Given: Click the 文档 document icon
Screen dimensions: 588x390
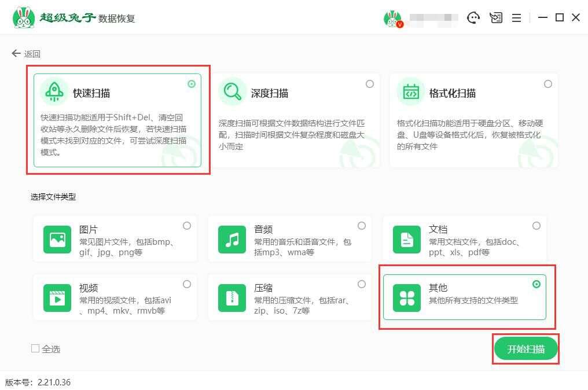Looking at the screenshot, I should (407, 239).
